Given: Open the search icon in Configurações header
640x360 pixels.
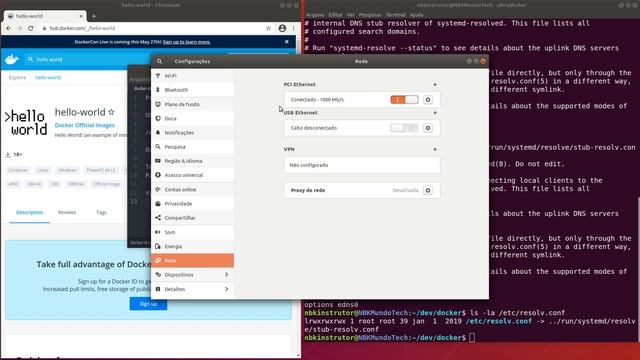Looking at the screenshot, I should click(160, 61).
